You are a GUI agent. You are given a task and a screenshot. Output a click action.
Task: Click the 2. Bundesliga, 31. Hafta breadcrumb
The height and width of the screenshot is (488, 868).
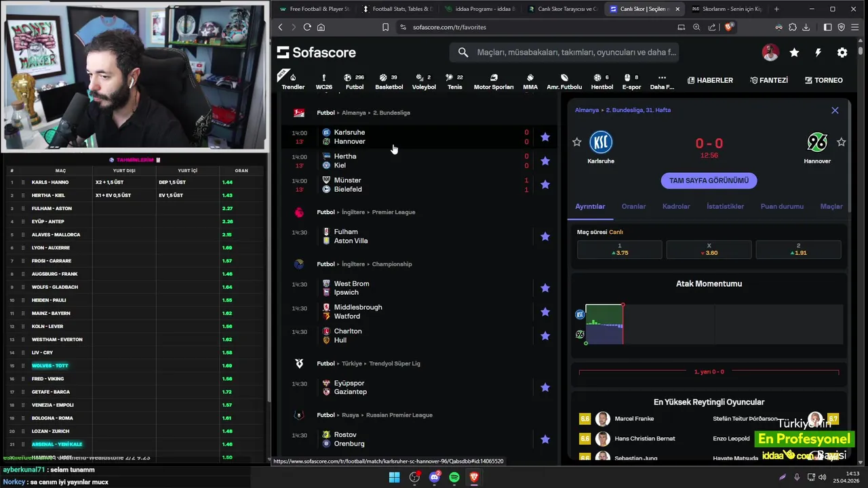click(x=638, y=110)
